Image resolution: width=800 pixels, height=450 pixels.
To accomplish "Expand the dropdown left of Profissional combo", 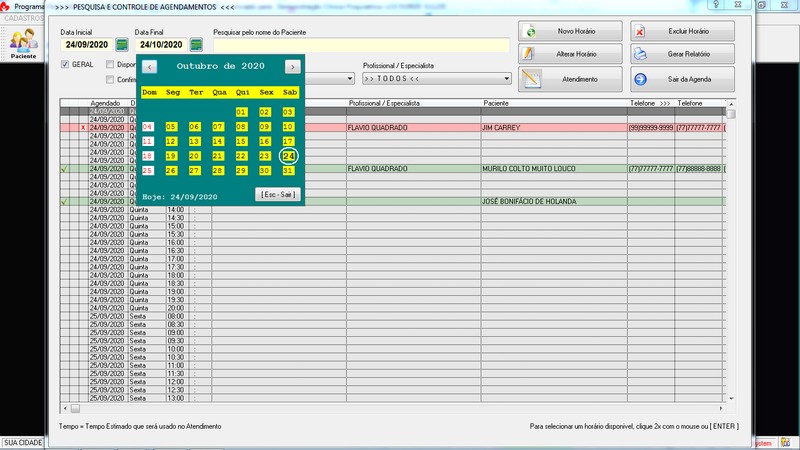I will (349, 79).
